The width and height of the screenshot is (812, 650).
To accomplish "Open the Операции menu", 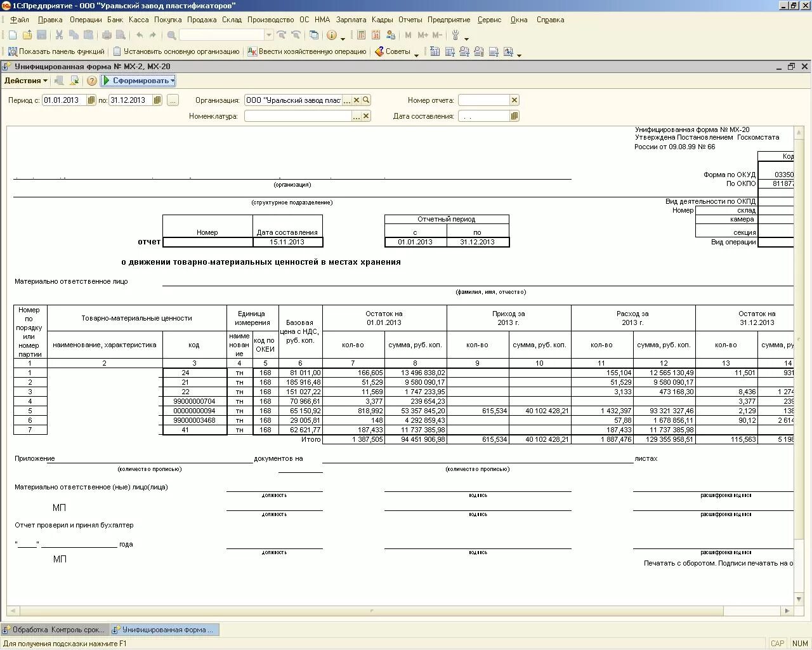I will [86, 20].
